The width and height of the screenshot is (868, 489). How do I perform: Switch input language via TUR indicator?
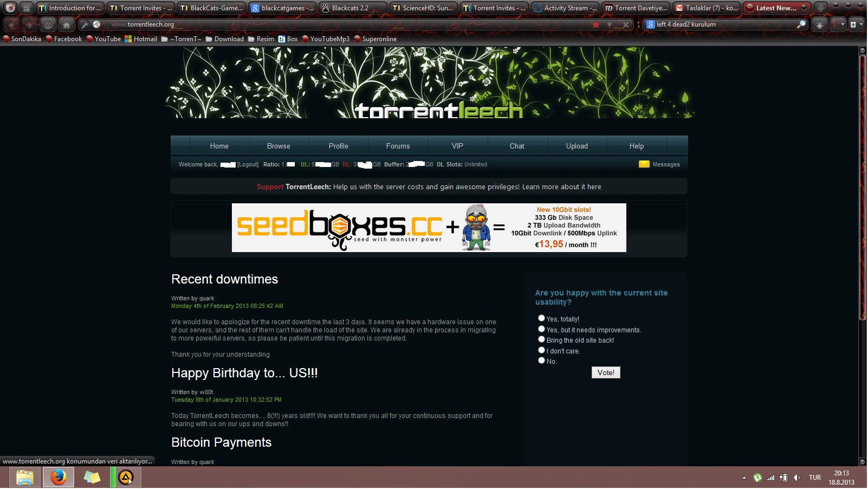tap(815, 478)
